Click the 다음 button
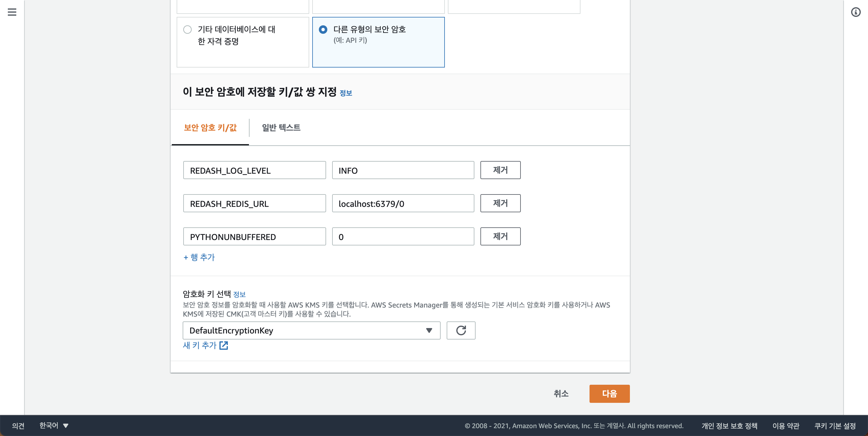The height and width of the screenshot is (436, 868). click(609, 393)
